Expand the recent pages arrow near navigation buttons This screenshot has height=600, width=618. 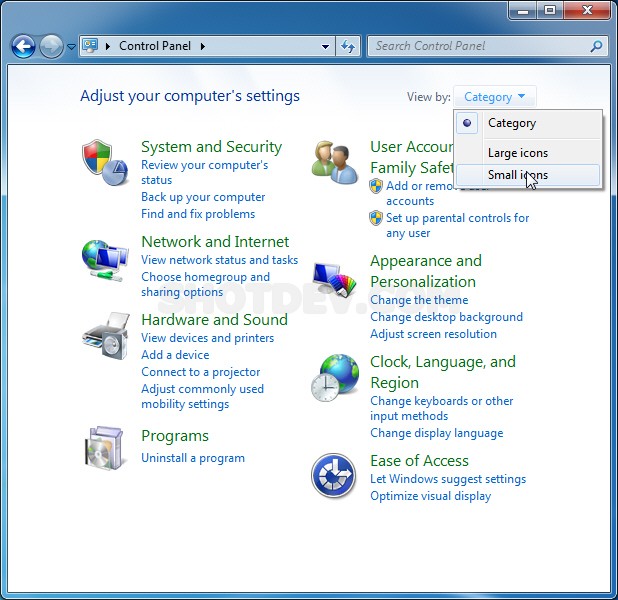[71, 47]
